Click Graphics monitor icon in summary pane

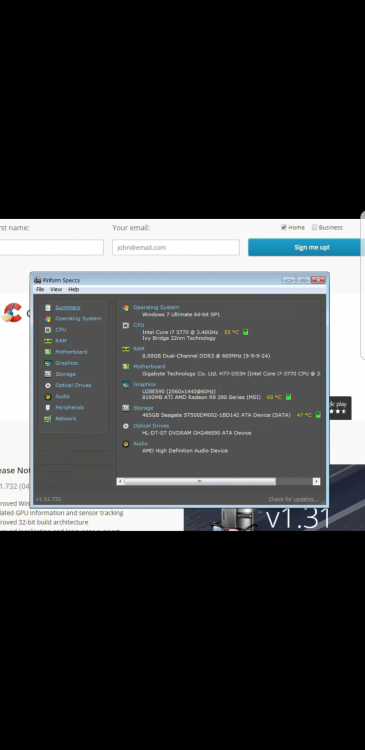click(x=125, y=384)
